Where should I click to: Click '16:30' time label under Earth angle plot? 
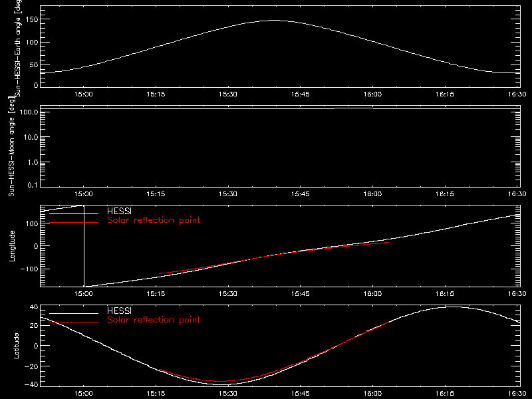point(517,94)
